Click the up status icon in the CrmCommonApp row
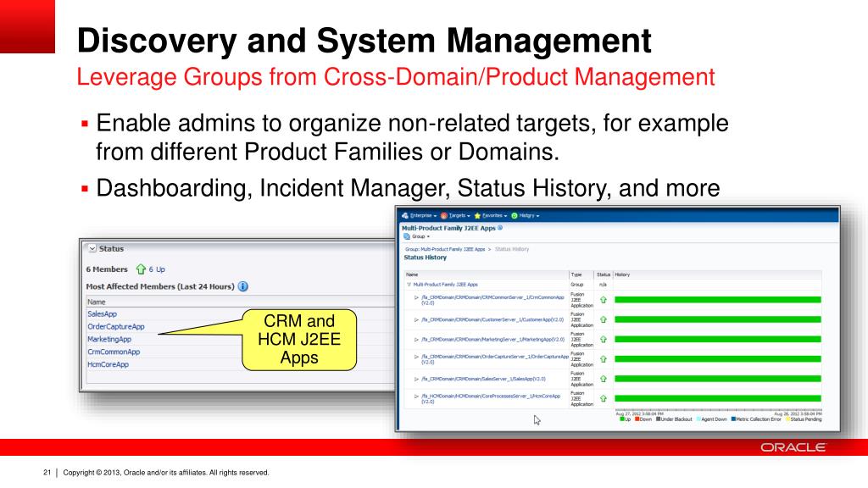 (x=604, y=300)
